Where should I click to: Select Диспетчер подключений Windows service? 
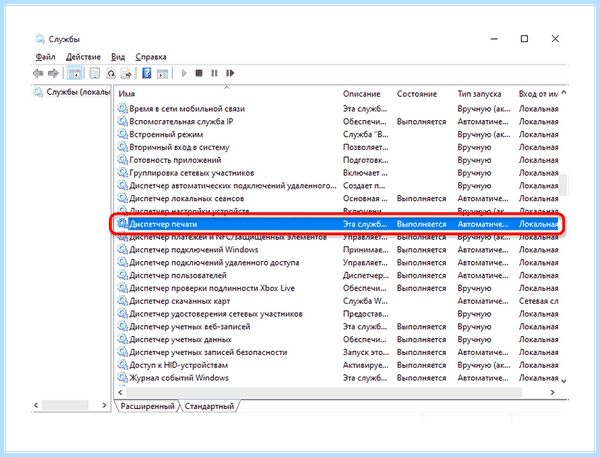(x=338, y=250)
